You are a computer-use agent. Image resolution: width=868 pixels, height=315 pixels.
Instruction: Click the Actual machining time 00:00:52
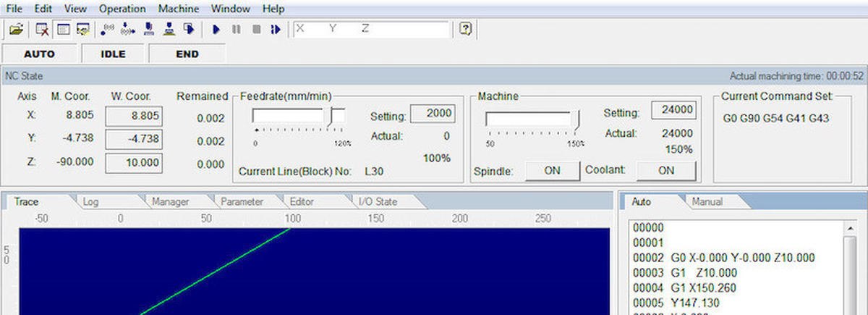(x=796, y=75)
